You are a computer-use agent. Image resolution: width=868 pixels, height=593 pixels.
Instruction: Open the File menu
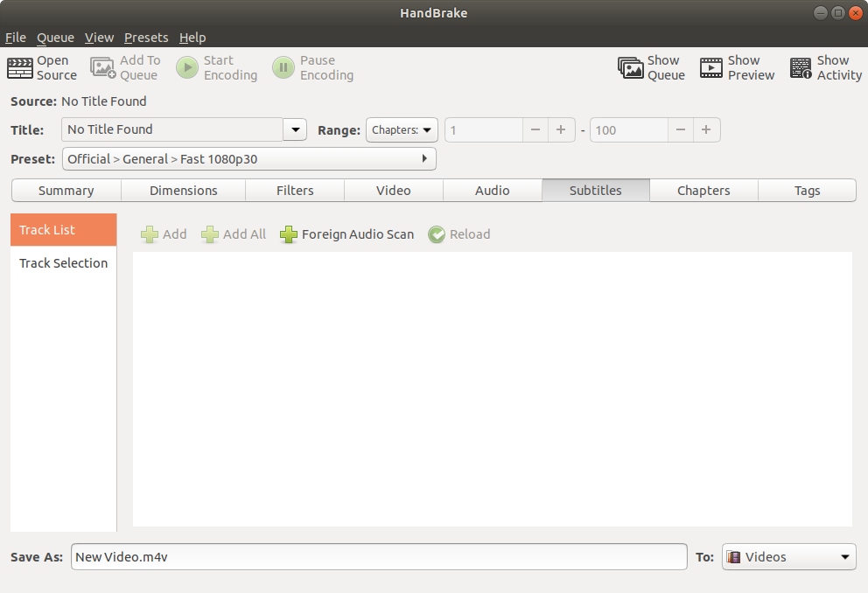[x=16, y=38]
